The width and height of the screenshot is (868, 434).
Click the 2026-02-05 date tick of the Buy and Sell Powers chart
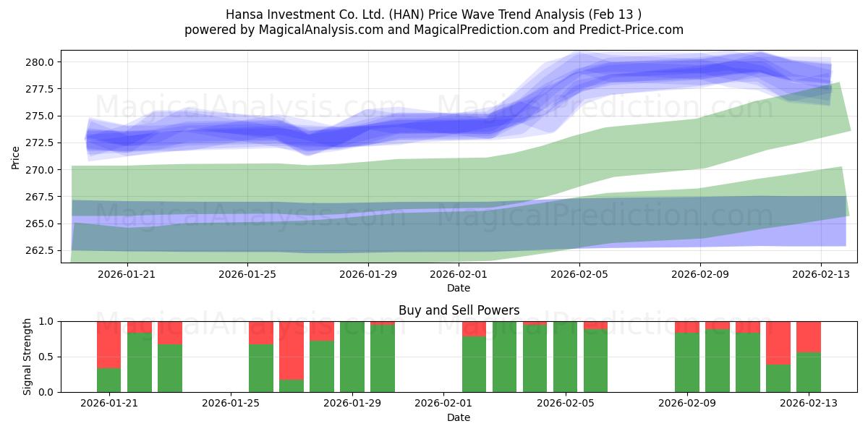[565, 404]
